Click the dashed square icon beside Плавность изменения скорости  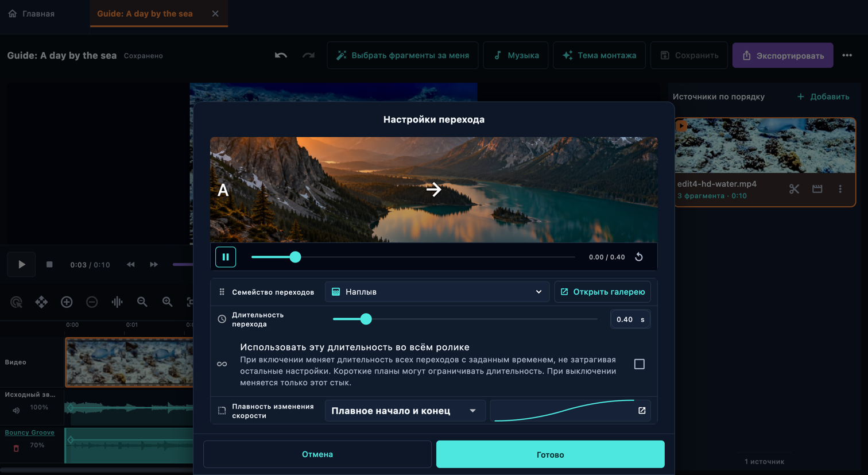222,411
